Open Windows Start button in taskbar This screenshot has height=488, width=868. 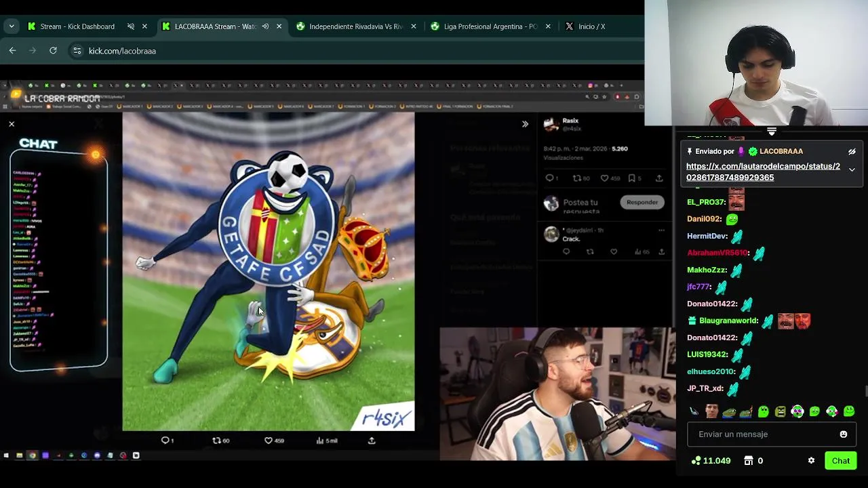(x=6, y=455)
